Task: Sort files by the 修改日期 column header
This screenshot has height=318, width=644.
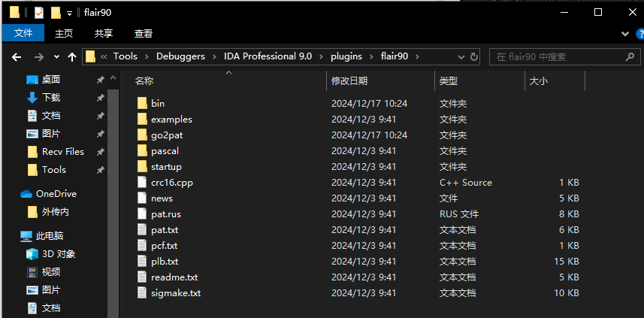Action: click(349, 81)
